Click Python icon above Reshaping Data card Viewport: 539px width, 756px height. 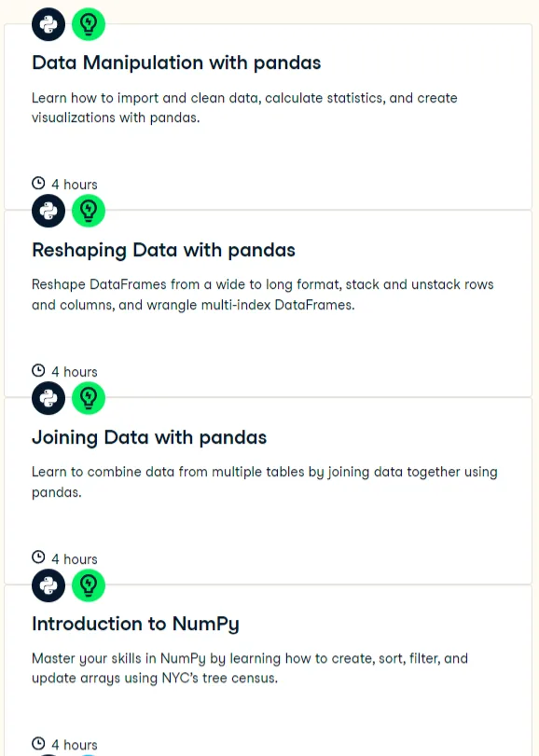(48, 211)
